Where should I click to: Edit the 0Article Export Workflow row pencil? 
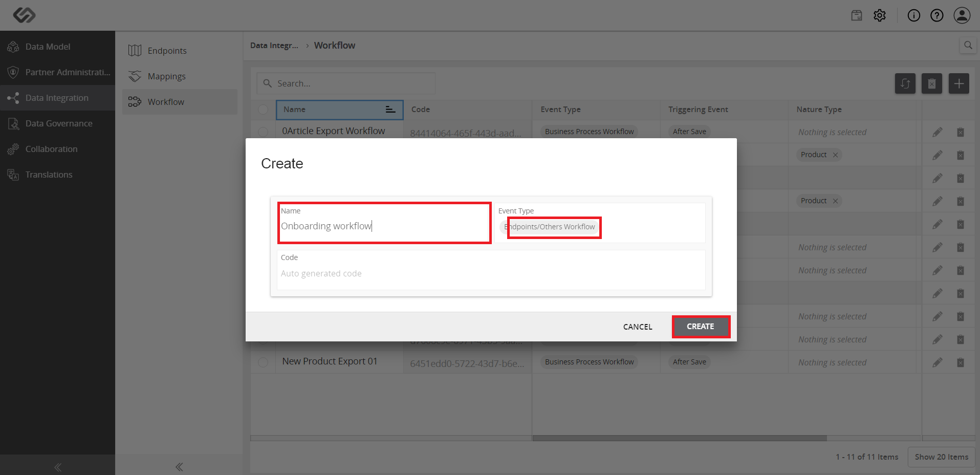[x=937, y=132]
